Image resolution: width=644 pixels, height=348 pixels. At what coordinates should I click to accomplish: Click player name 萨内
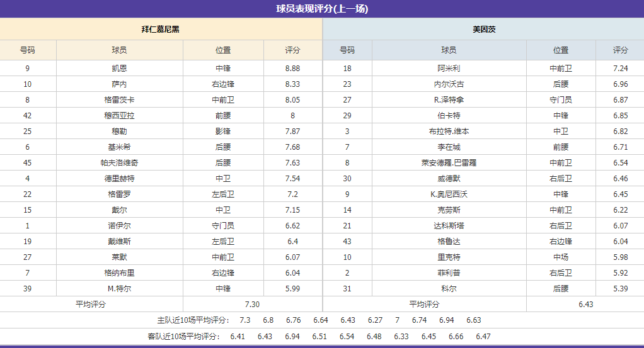120,84
